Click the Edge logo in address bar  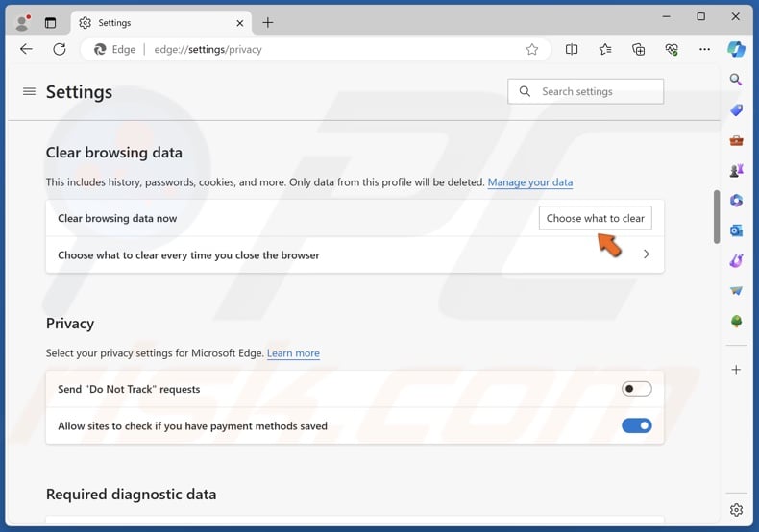(100, 49)
